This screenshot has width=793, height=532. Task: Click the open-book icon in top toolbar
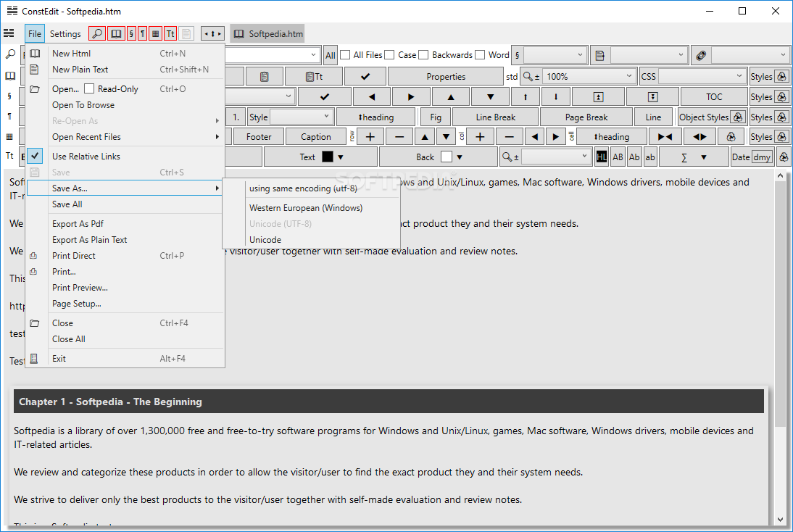click(x=116, y=34)
